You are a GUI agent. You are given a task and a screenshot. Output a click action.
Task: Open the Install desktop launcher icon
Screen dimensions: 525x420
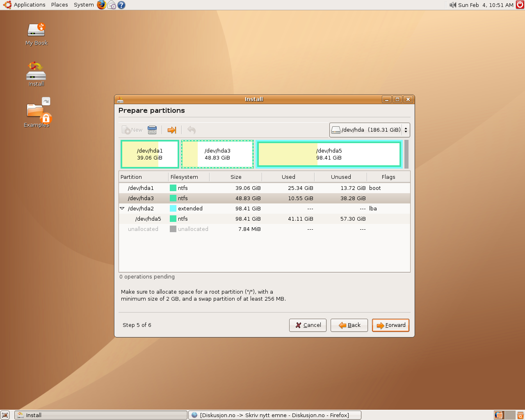pos(36,74)
